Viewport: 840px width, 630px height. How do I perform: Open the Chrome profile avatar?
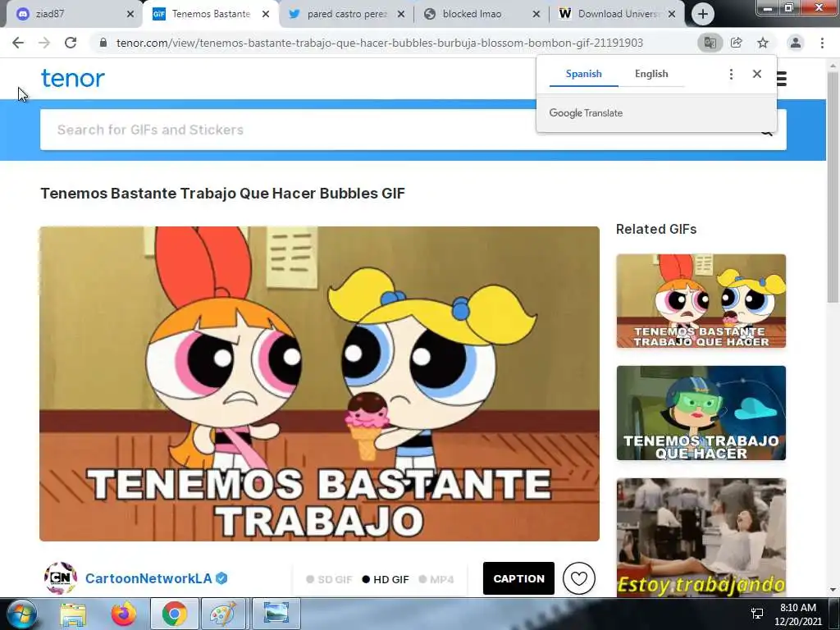click(x=796, y=43)
